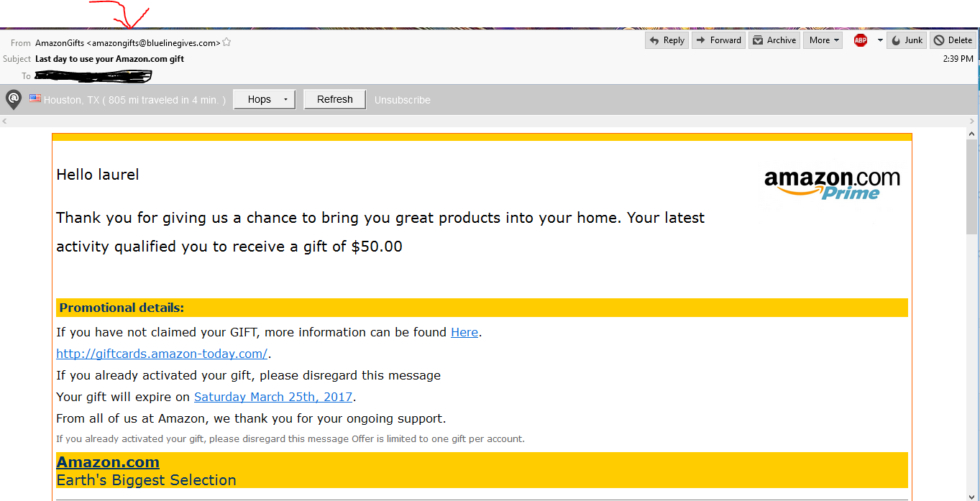Mark the message as Junk

pos(907,40)
